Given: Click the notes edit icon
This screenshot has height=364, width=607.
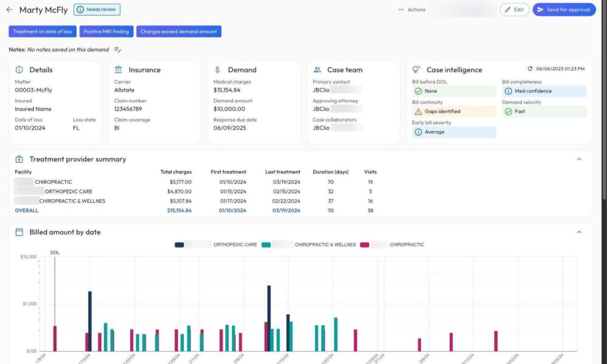Looking at the screenshot, I should (118, 50).
